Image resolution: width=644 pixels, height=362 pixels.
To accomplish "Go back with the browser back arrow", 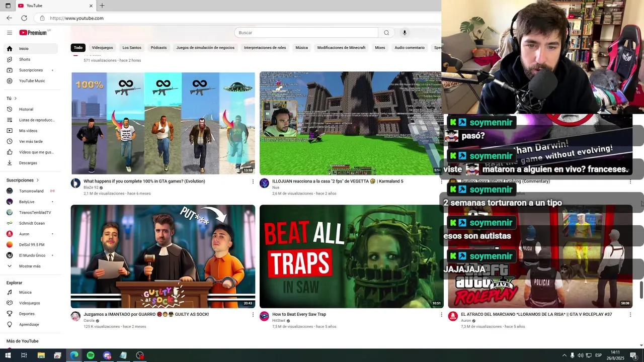I will 9,18.
